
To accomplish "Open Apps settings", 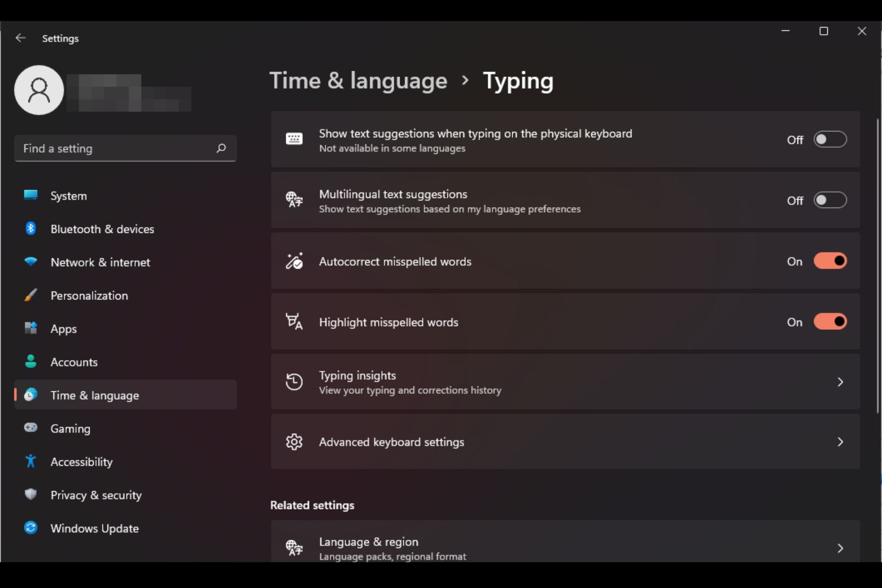I will [63, 328].
